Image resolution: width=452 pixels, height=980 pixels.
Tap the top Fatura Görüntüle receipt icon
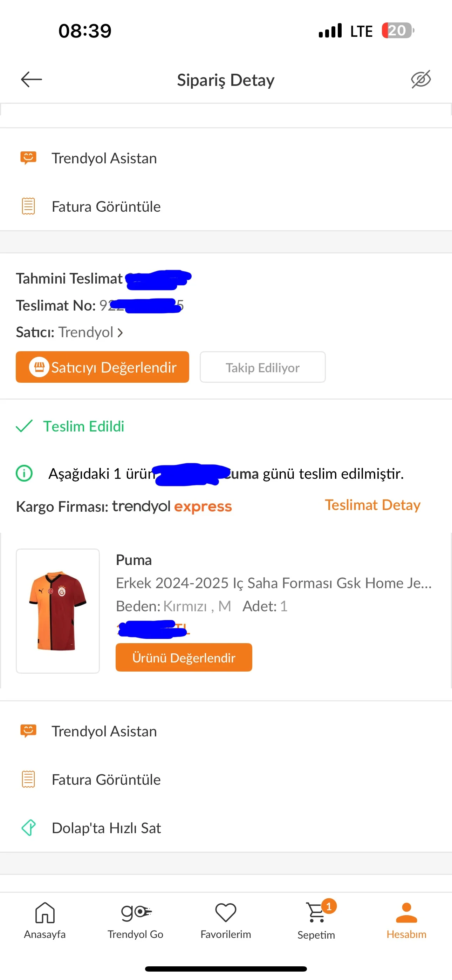point(28,206)
